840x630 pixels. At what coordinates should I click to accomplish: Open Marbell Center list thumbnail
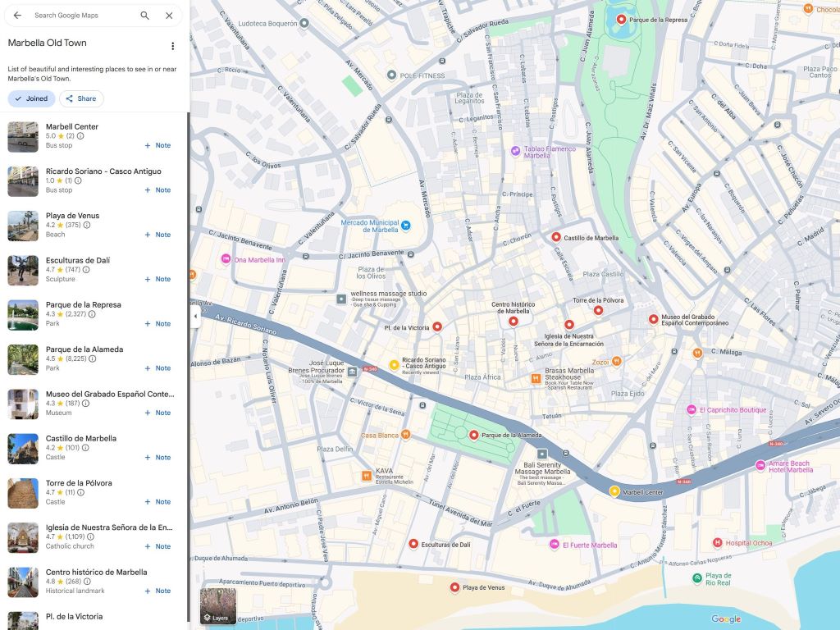click(x=23, y=137)
